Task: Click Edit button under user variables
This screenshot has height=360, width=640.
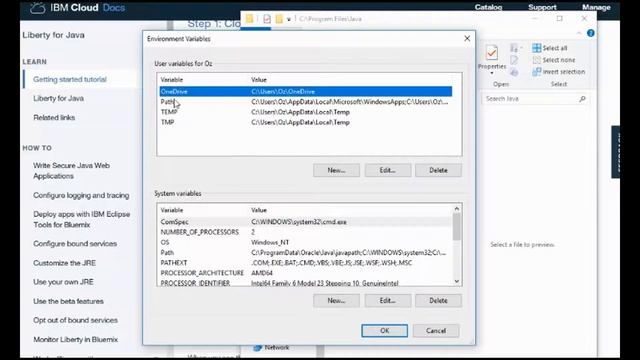Action: click(x=388, y=170)
